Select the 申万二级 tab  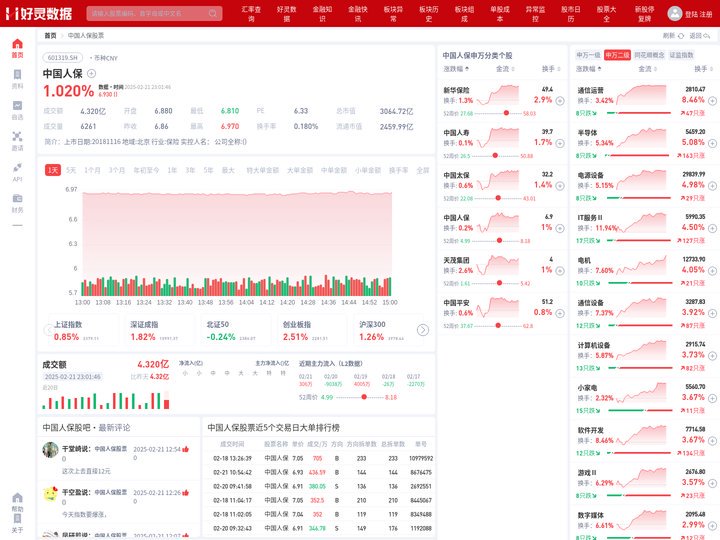coord(617,55)
